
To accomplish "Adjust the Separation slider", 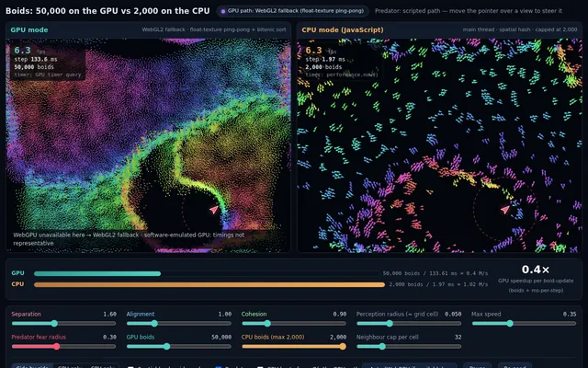I will [x=63, y=323].
